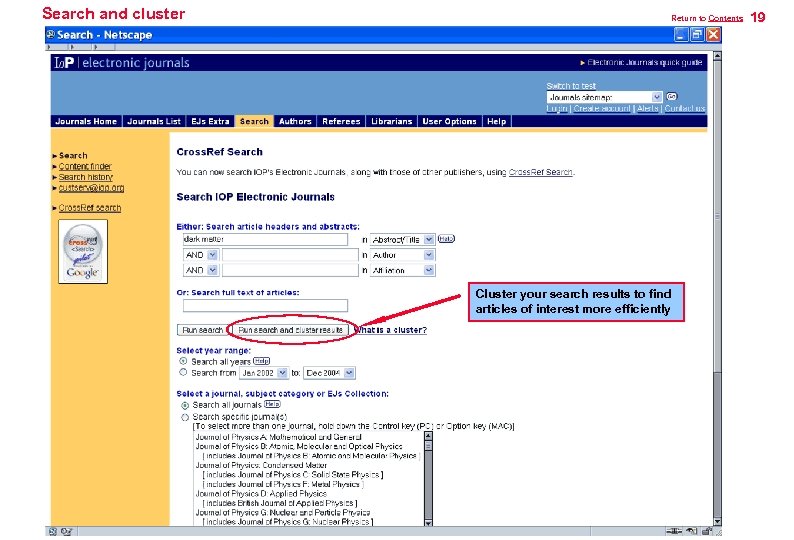Click Help icon beside Search all journals
Screen dimensions: 794x540
(x=272, y=404)
